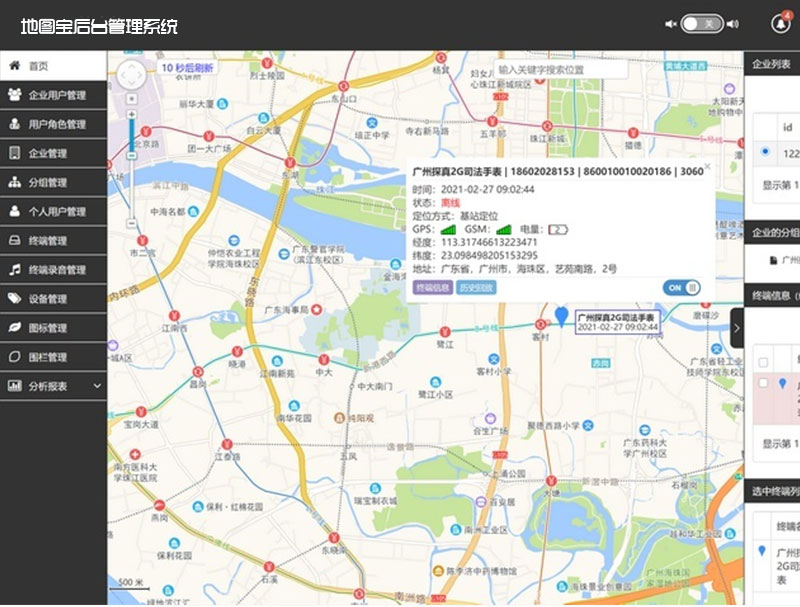This screenshot has height=607, width=800.
Task: Click the 设备管理 tag icon
Action: point(15,298)
